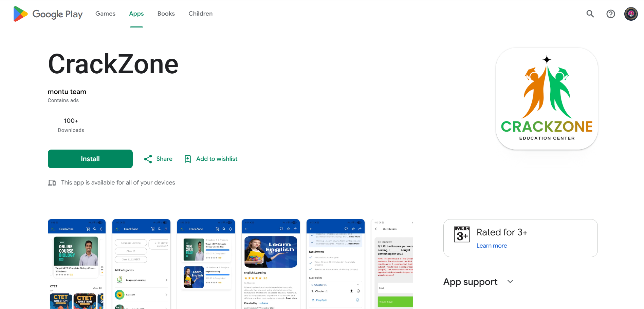Screen dimensions: 644x309
Task: Click the devices availability icon
Action: point(52,183)
